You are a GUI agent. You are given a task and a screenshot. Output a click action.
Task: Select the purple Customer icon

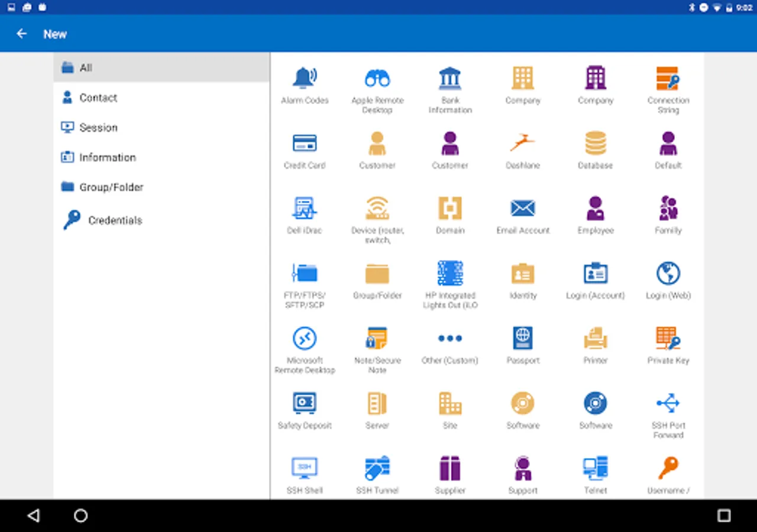point(450,143)
